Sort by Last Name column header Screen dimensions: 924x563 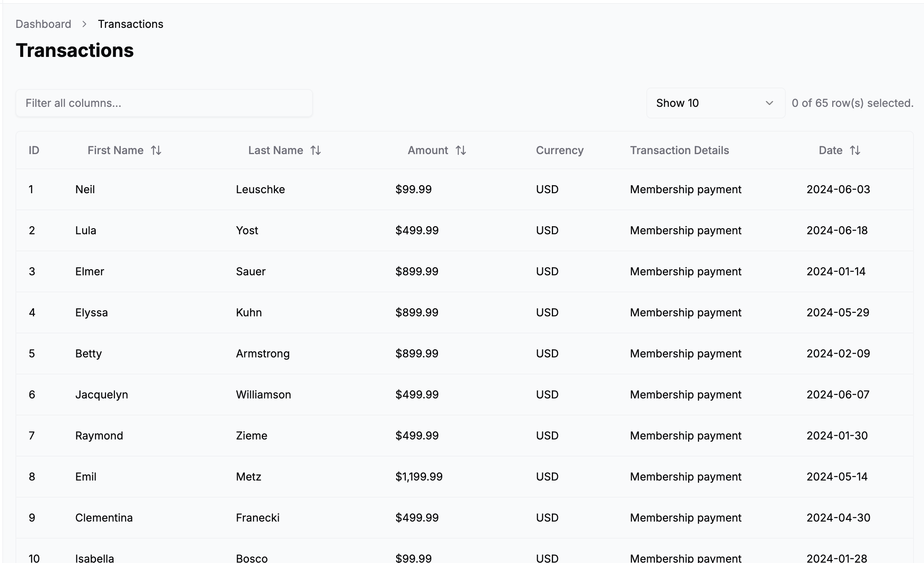275,150
